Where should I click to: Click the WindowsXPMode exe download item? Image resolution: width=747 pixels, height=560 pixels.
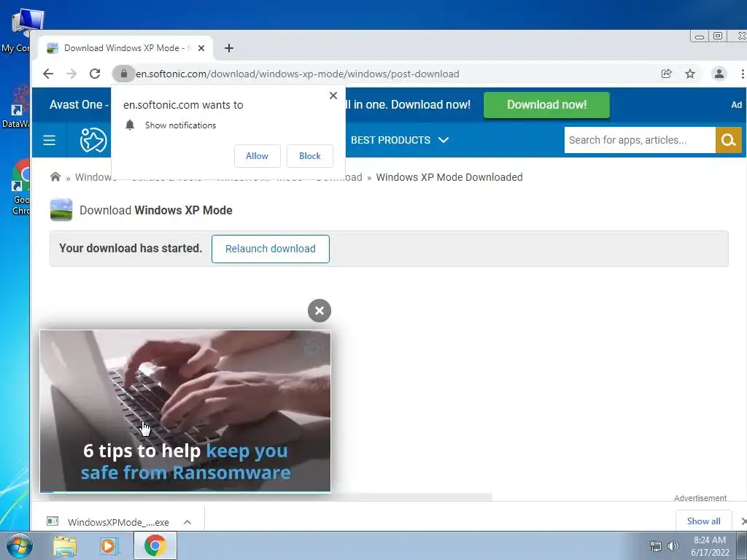108,522
